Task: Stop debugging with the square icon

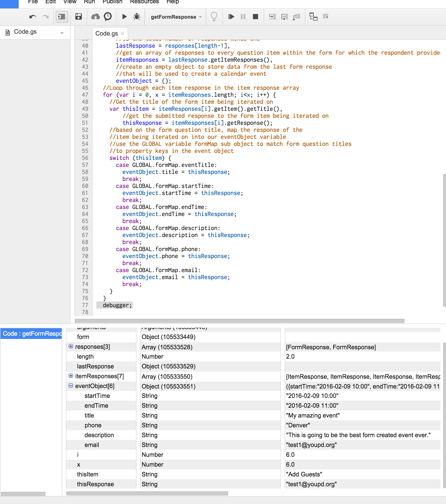Action: click(x=255, y=17)
